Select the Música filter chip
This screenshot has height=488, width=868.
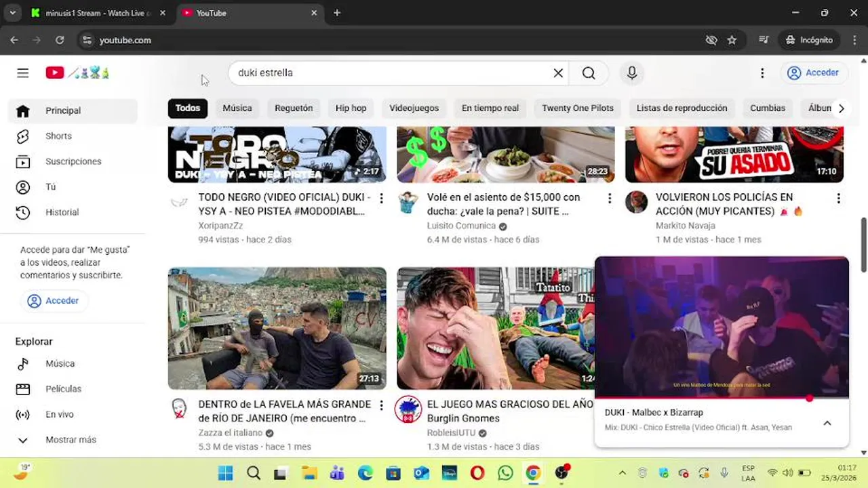click(237, 108)
